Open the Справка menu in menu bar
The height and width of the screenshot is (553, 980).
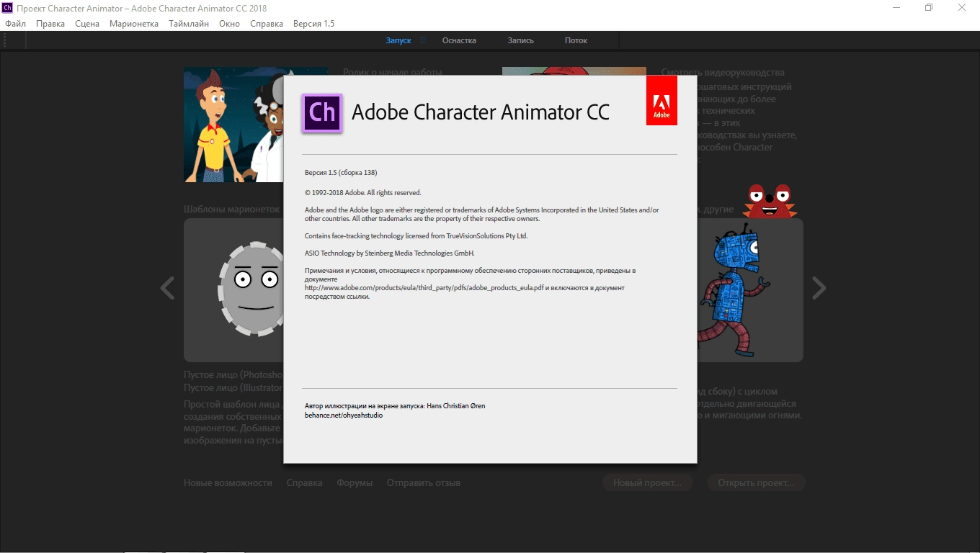click(x=267, y=24)
